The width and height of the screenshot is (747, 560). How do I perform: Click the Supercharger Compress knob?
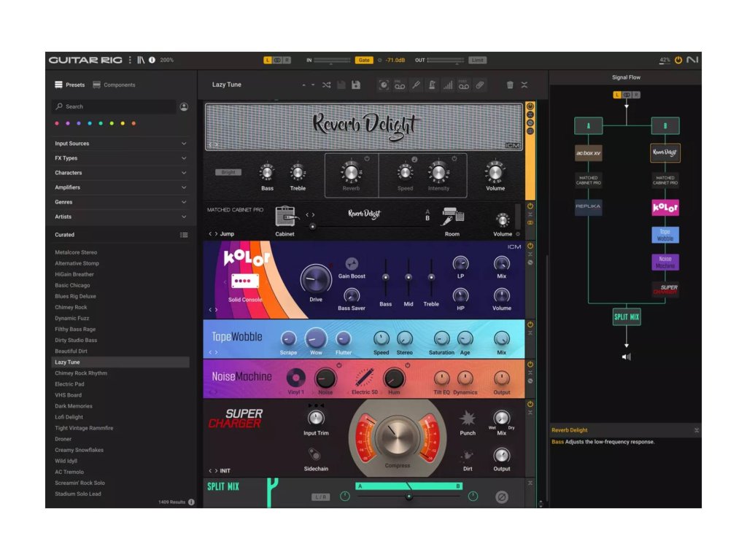pyautogui.click(x=397, y=437)
